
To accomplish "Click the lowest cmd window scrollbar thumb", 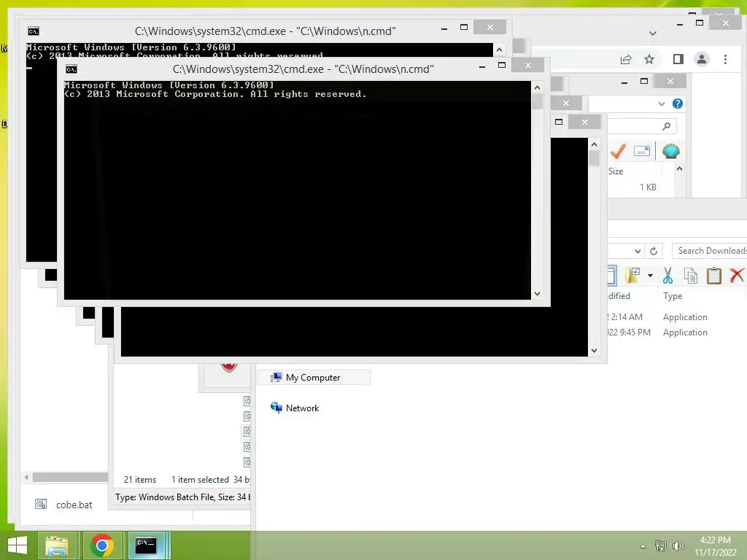I will (x=594, y=158).
